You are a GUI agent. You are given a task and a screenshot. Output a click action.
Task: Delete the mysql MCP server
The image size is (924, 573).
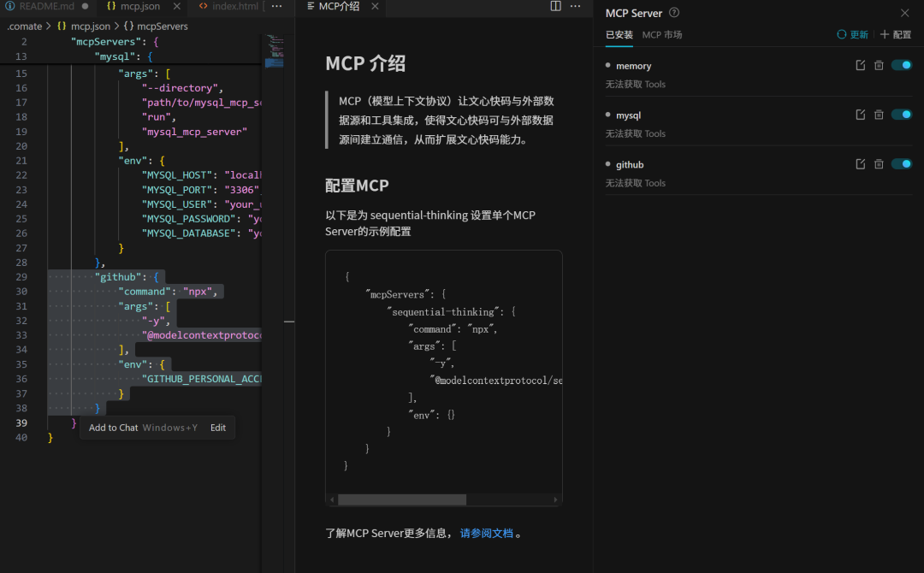879,115
